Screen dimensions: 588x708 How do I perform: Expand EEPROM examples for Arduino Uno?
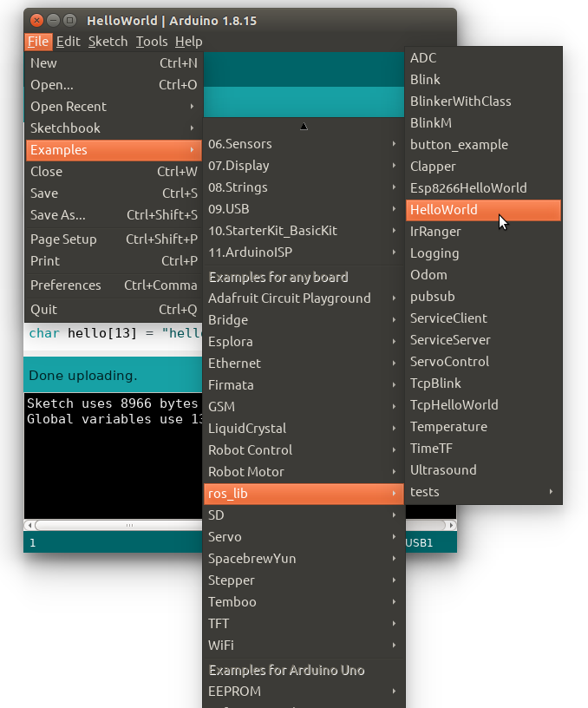coord(304,692)
